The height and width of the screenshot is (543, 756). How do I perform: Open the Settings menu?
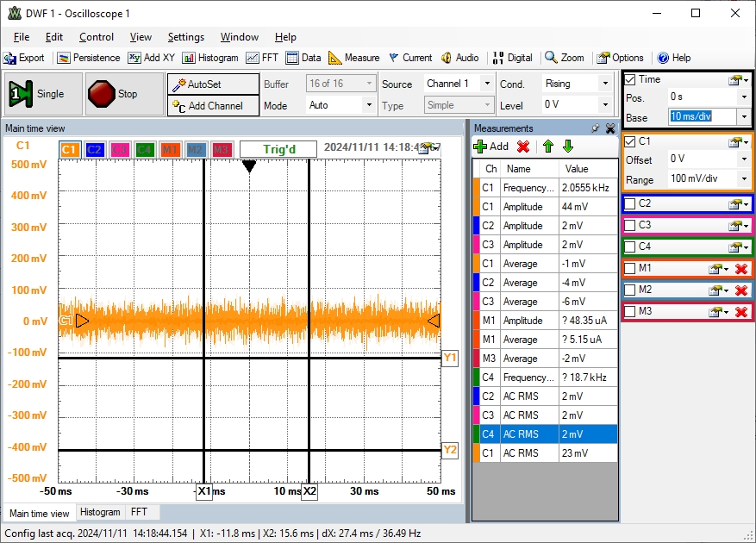click(185, 37)
